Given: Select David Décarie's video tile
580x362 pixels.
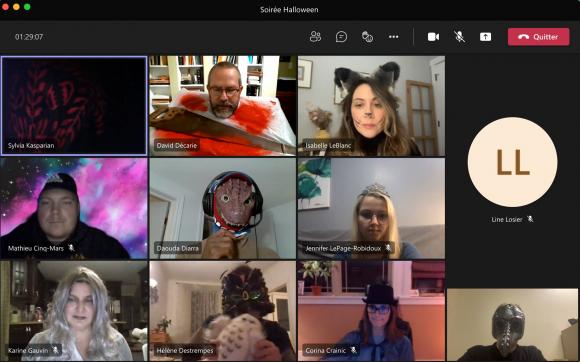Looking at the screenshot, I should click(x=223, y=106).
